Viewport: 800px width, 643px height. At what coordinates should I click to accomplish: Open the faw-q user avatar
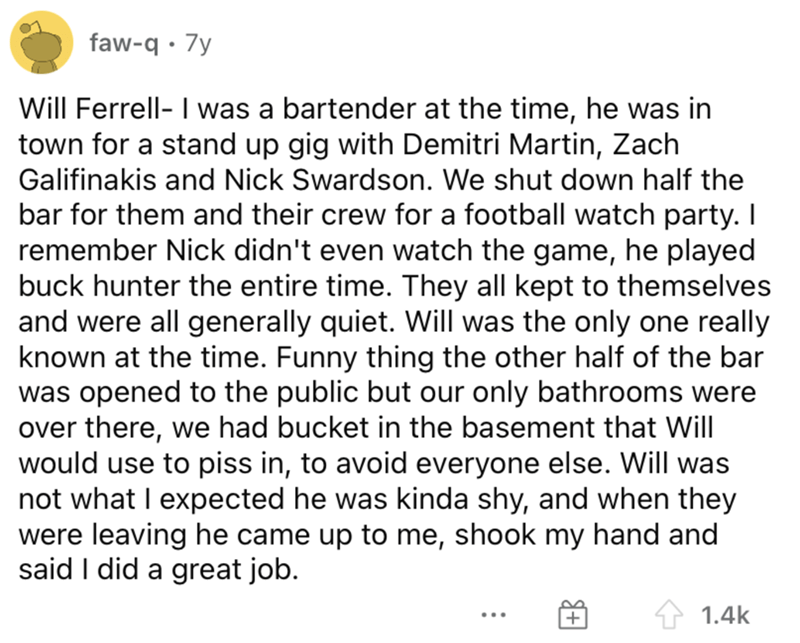[42, 42]
